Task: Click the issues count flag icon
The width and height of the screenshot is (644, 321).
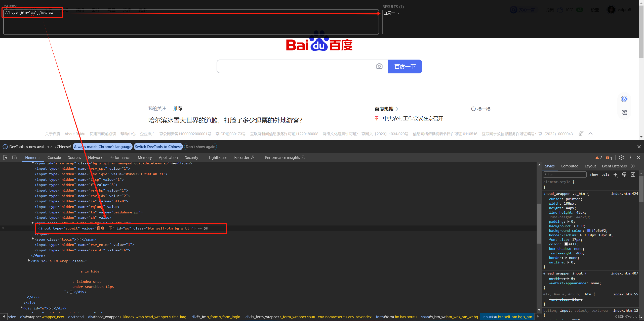Action: 607,158
